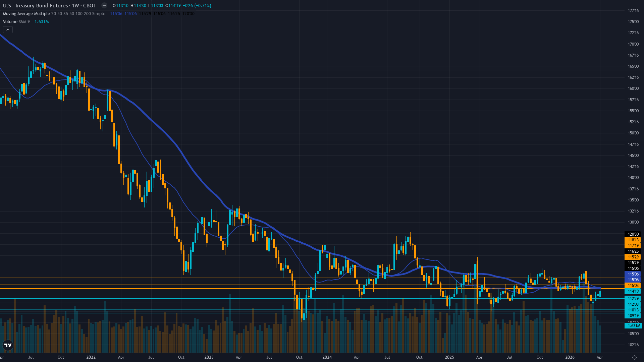The height and width of the screenshot is (362, 644).
Task: Click the 1.631M volume value in the legend
Action: point(42,22)
